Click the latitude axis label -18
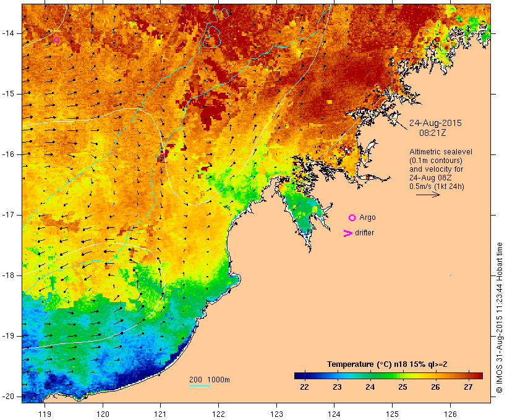Image resolution: width=507 pixels, height=420 pixels. pos(8,275)
